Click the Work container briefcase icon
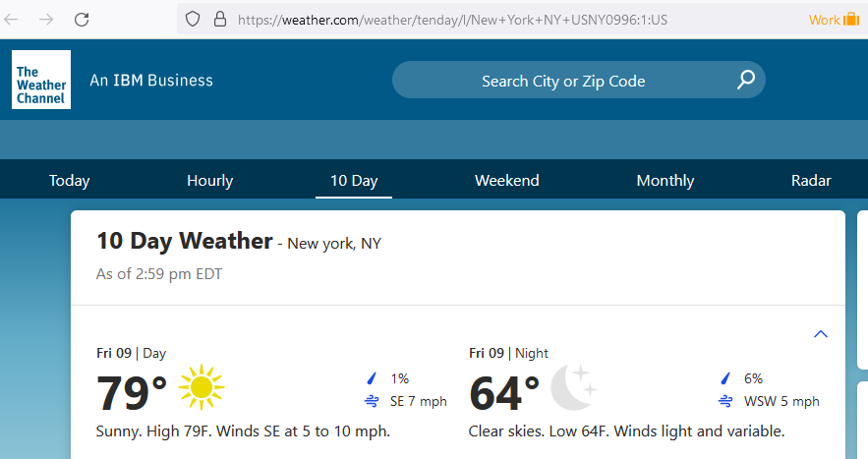Image resolution: width=868 pixels, height=459 pixels. (x=851, y=20)
